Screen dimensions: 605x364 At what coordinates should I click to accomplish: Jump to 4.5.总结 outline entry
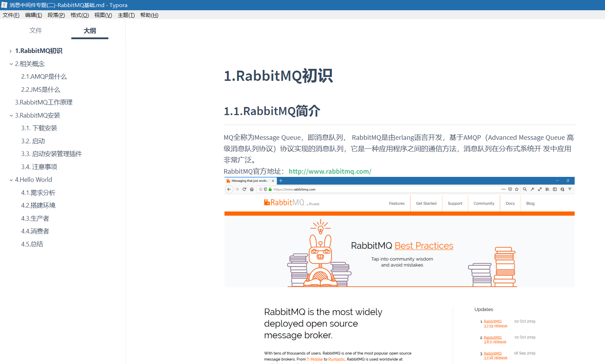pos(32,244)
